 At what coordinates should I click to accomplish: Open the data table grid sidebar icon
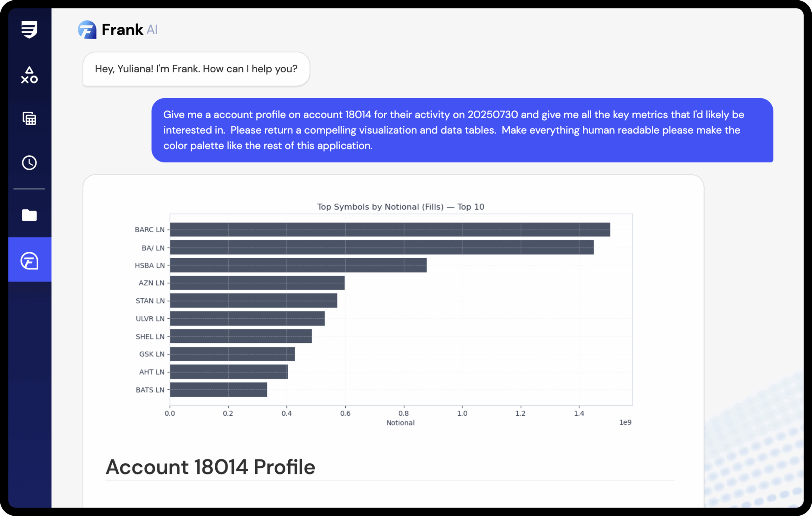29,118
